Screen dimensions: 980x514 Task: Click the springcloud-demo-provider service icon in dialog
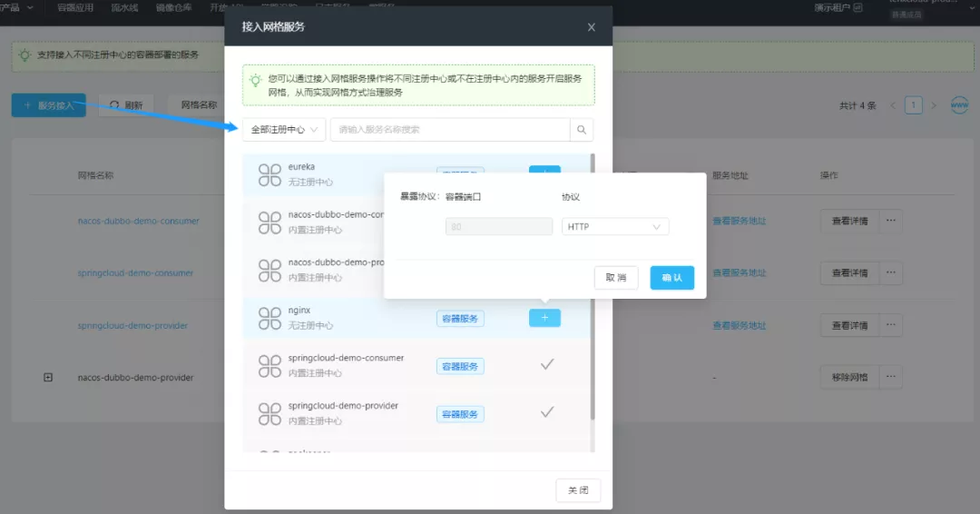[x=270, y=413]
